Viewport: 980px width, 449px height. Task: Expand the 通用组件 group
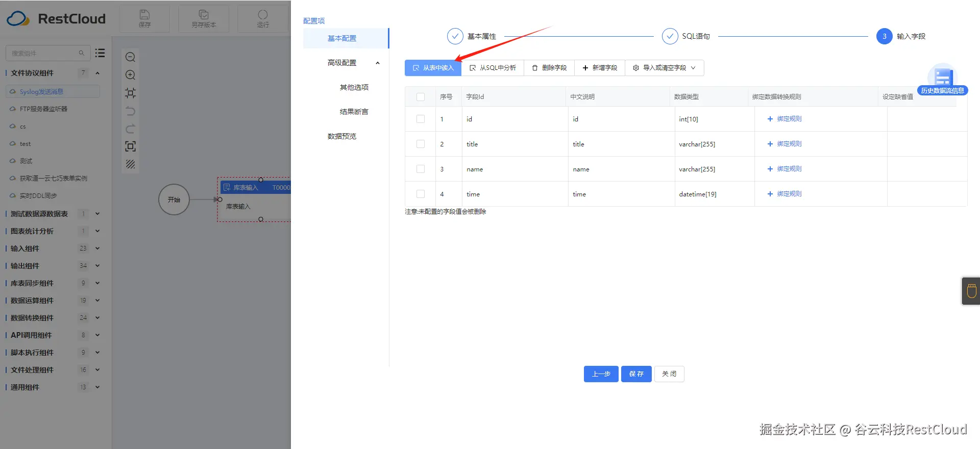tap(97, 387)
